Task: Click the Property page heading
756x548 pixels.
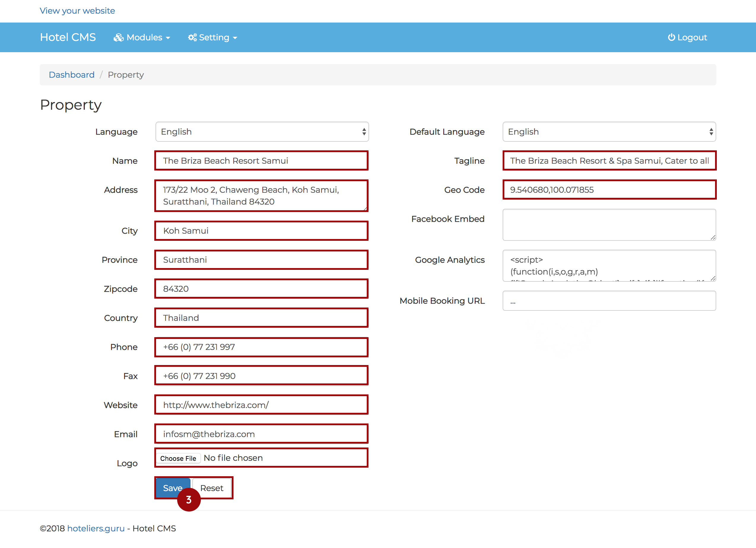Action: click(x=71, y=105)
